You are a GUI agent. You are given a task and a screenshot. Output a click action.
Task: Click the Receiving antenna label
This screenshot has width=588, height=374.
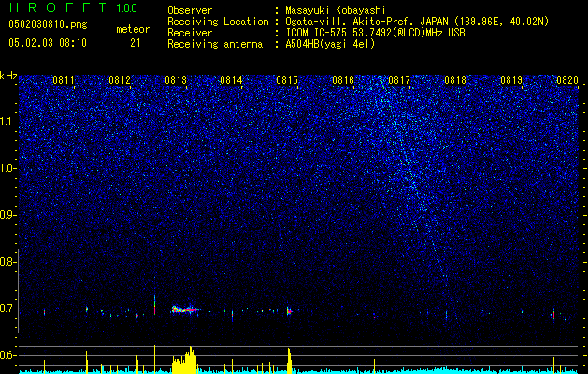pos(215,44)
